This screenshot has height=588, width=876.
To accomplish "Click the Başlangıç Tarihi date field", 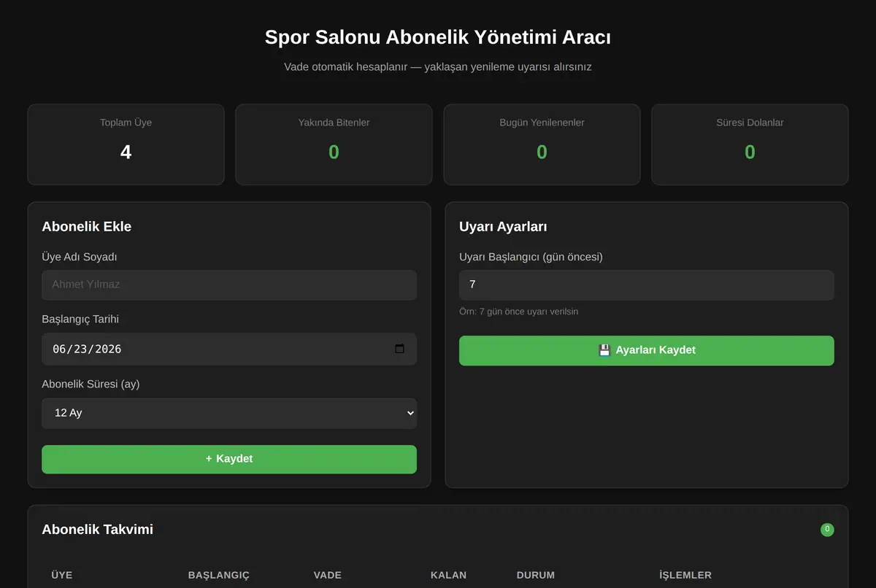I will coord(229,349).
